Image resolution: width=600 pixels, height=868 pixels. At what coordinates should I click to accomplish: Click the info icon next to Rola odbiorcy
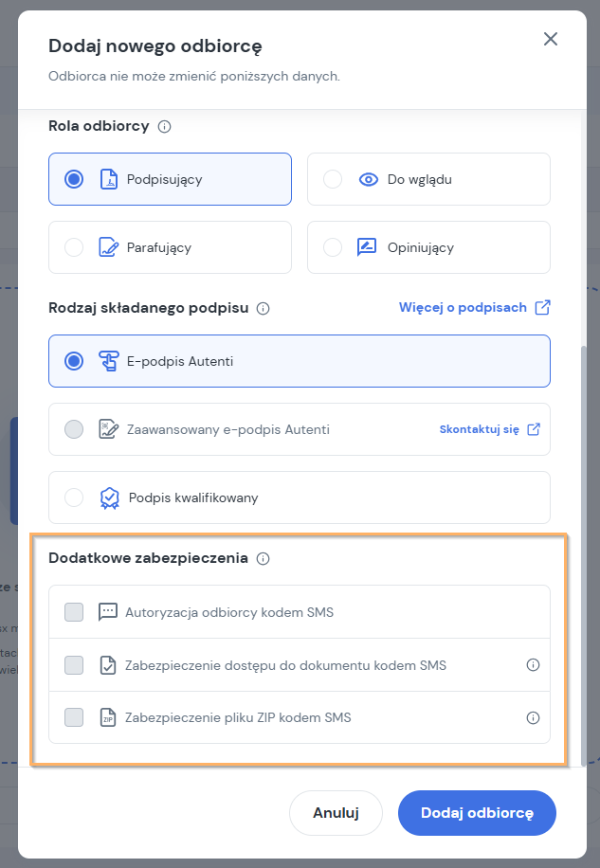pyautogui.click(x=164, y=127)
